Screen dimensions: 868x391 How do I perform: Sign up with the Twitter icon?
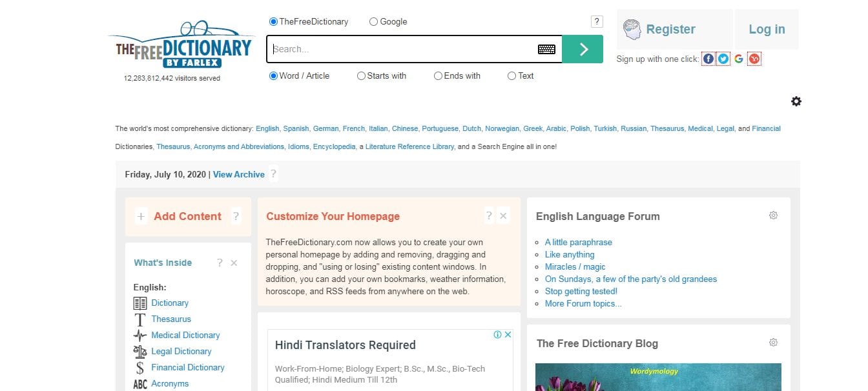point(723,59)
